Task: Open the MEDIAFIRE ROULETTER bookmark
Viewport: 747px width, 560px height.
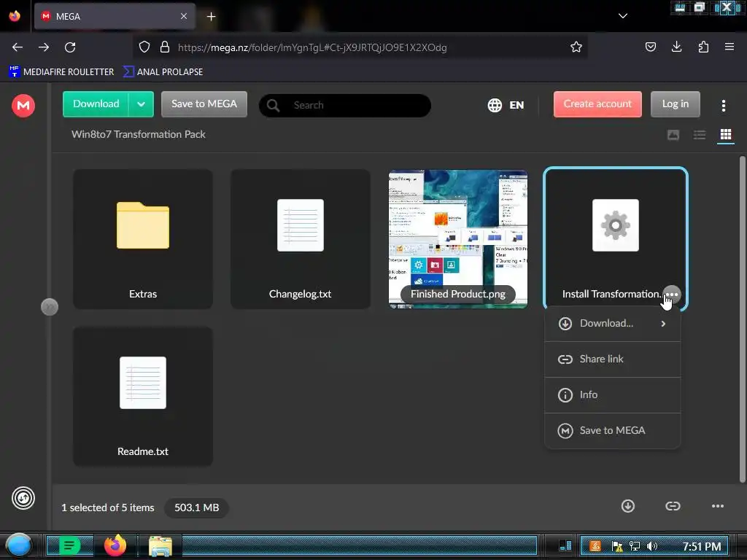Action: coord(61,72)
